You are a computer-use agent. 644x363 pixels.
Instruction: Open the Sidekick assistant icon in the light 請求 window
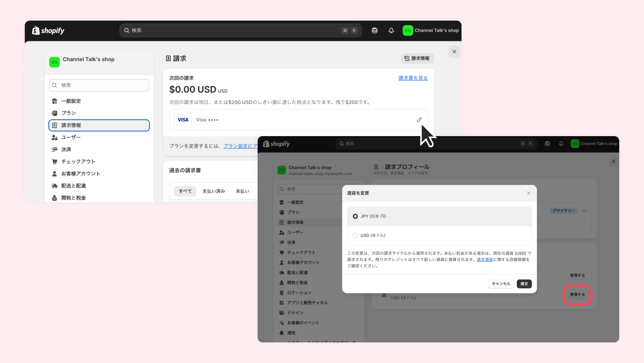point(374,31)
